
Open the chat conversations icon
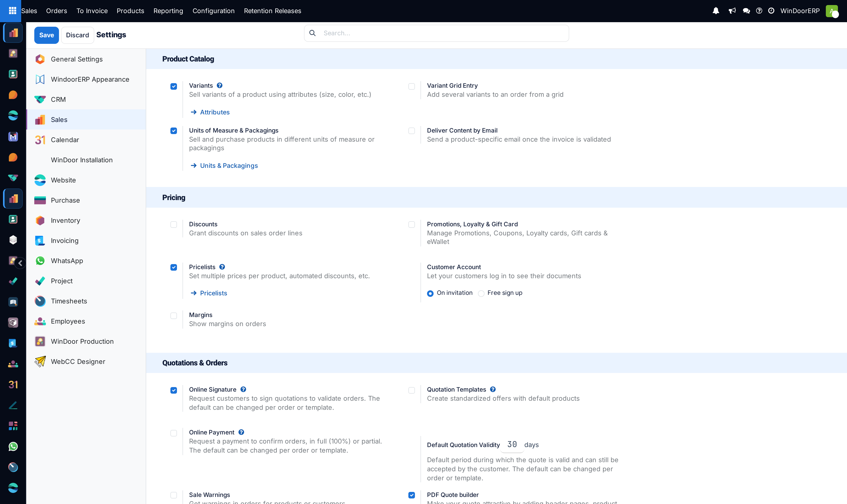point(746,11)
